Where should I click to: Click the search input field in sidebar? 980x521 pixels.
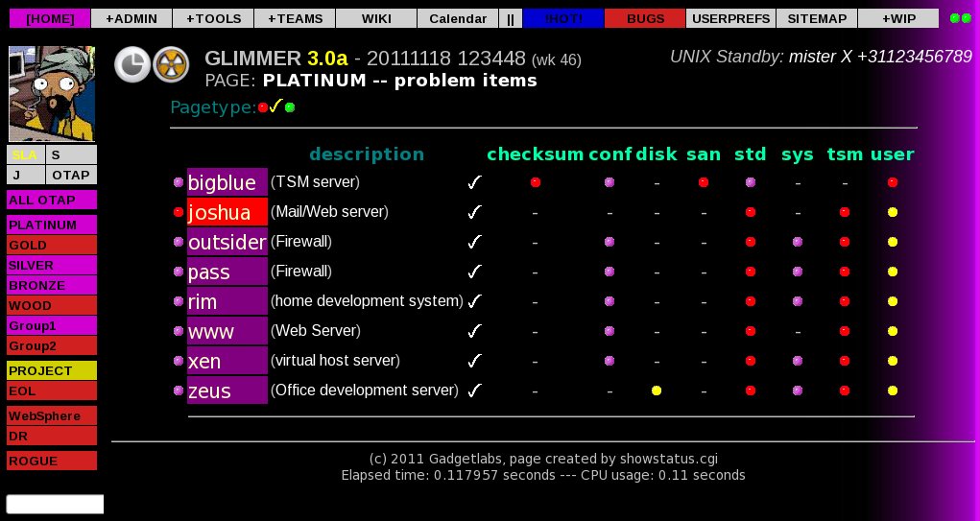coord(55,504)
